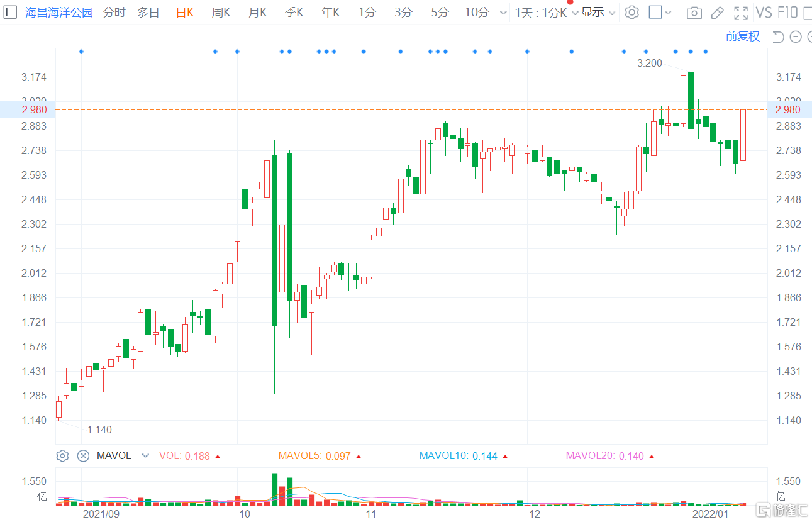
Task: Click the 海昌海洋公园 stock name
Action: (x=58, y=13)
